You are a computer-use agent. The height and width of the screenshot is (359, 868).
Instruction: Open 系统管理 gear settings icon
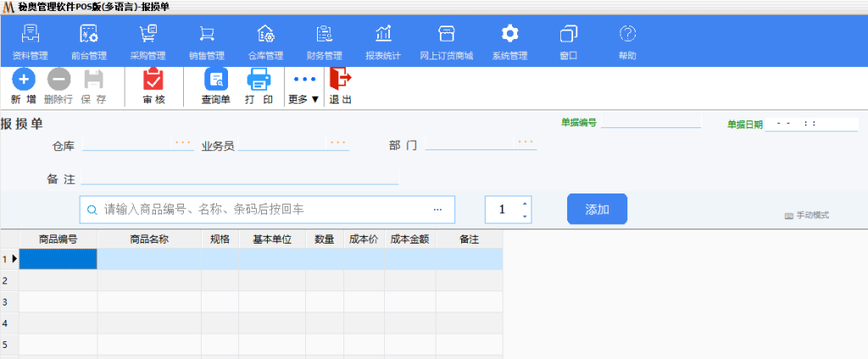tap(509, 35)
